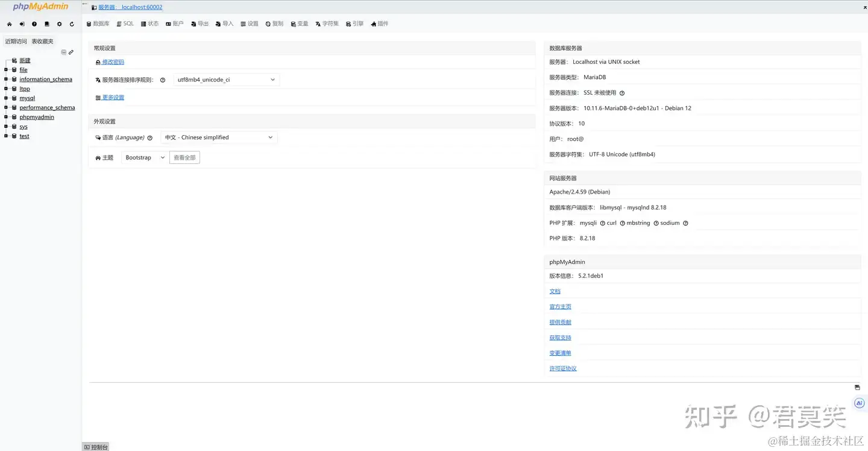
Task: Click help icon beside 语言 (Language)
Action: pyautogui.click(x=150, y=138)
